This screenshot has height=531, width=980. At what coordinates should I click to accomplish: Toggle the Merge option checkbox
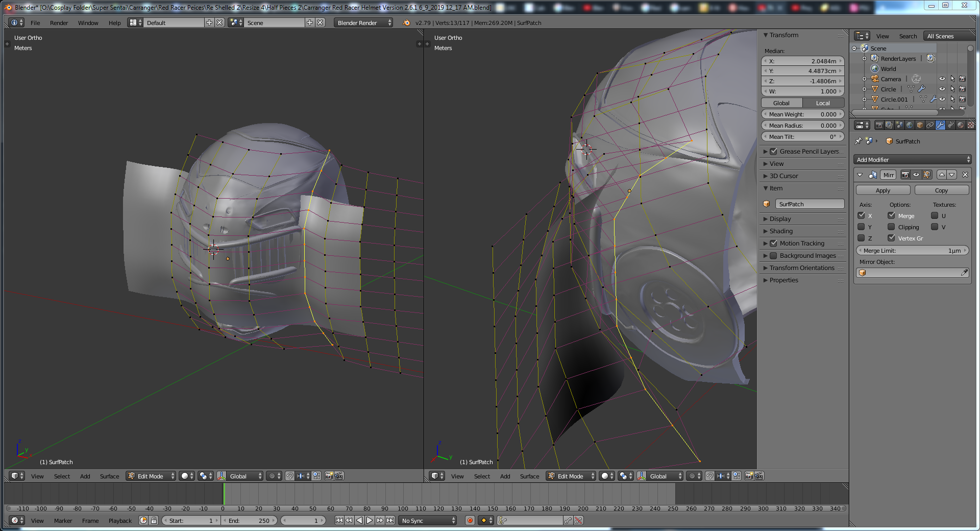tap(891, 215)
